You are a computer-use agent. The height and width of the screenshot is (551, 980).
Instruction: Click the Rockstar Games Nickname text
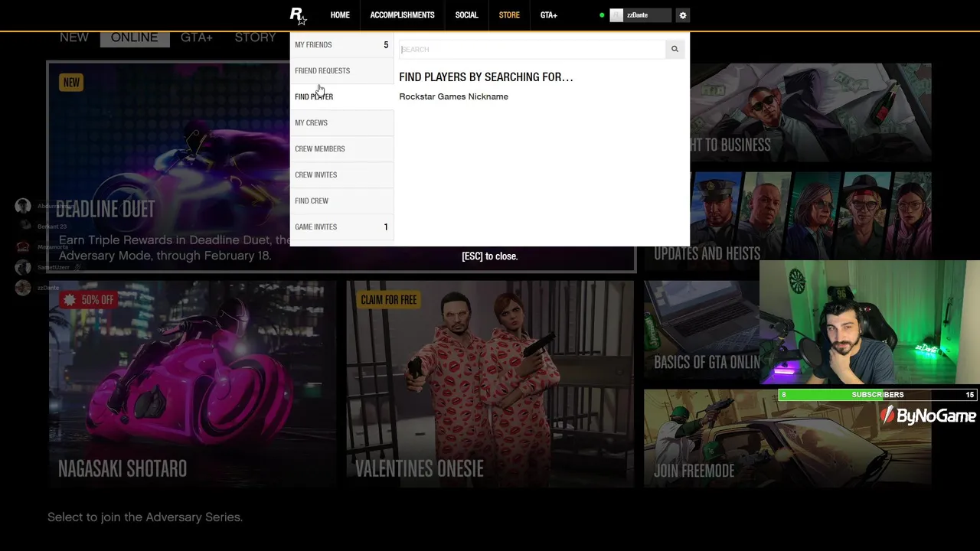coord(453,96)
